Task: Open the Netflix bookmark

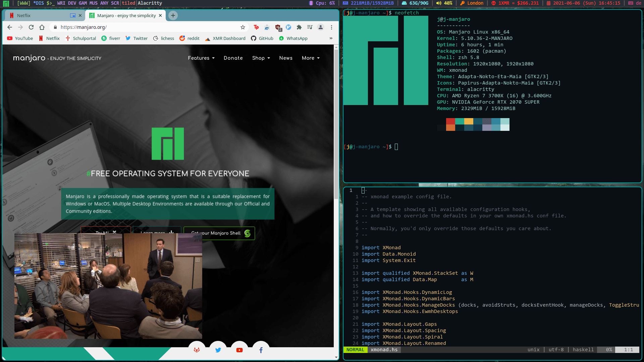Action: point(49,38)
